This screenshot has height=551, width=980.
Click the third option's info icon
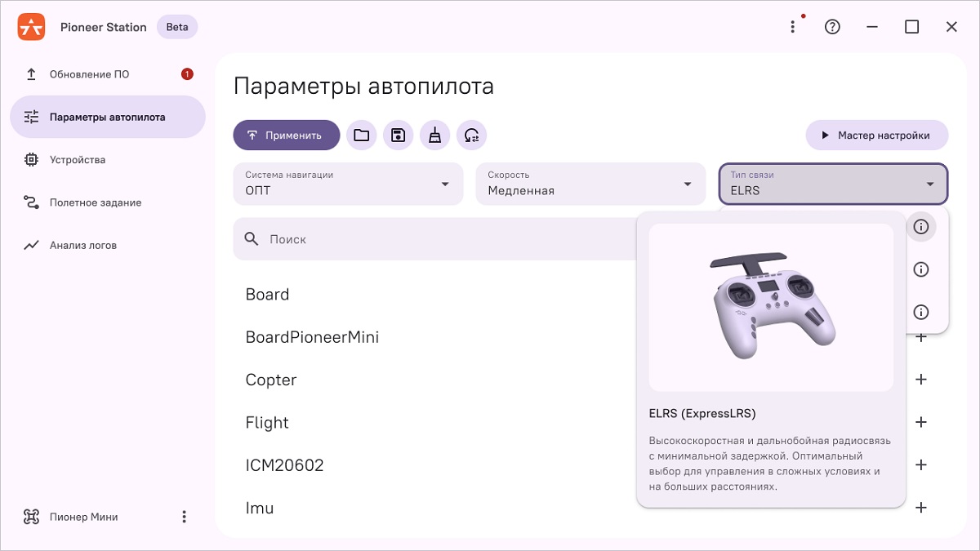921,312
